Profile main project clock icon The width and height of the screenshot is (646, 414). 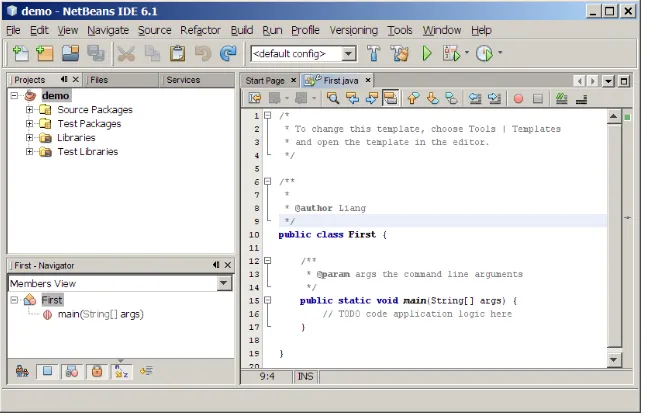(x=484, y=54)
